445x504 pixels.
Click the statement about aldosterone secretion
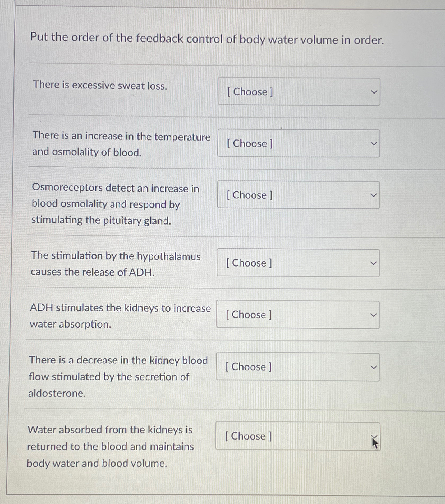click(118, 376)
